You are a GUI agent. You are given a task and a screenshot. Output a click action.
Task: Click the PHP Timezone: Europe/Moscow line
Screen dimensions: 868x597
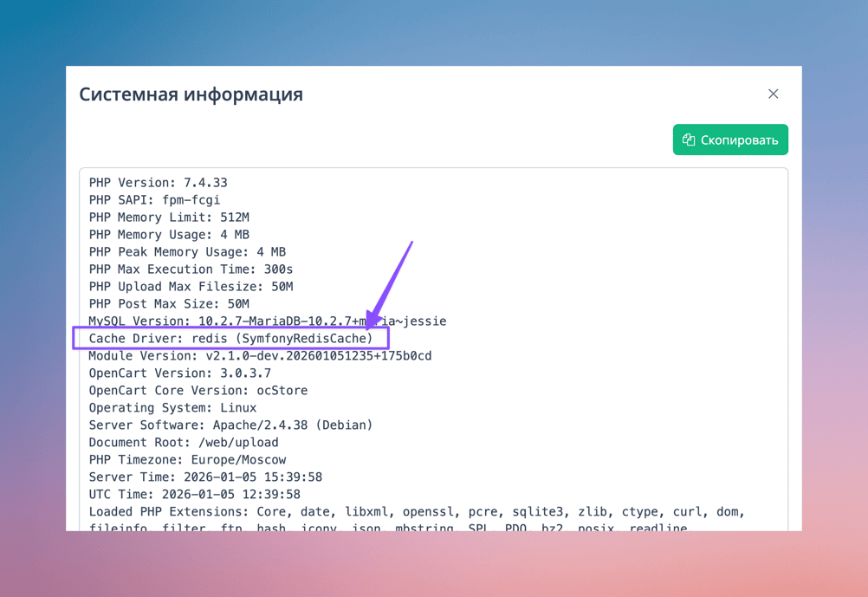pyautogui.click(x=187, y=460)
